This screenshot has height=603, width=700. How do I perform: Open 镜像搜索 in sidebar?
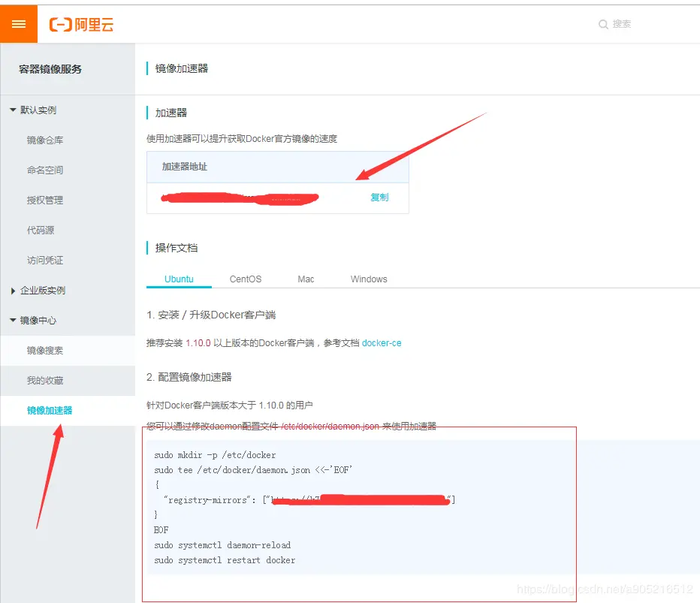(44, 351)
